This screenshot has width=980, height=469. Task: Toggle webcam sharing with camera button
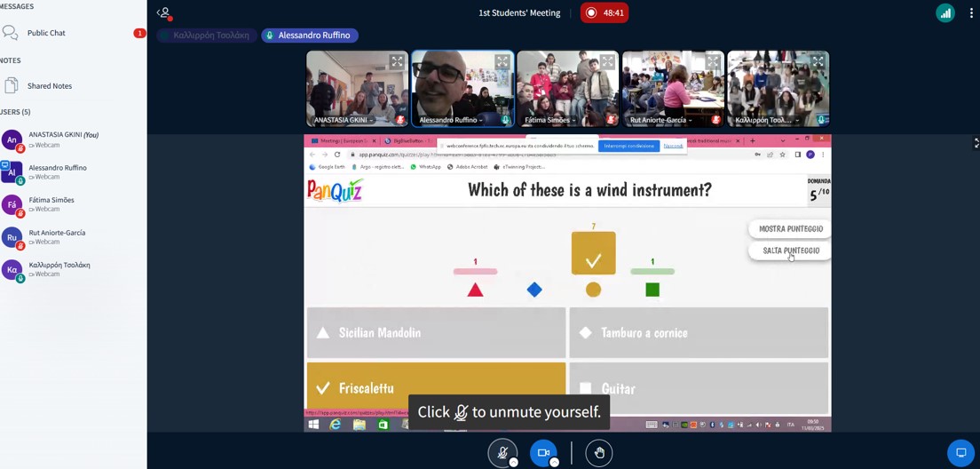coord(543,453)
